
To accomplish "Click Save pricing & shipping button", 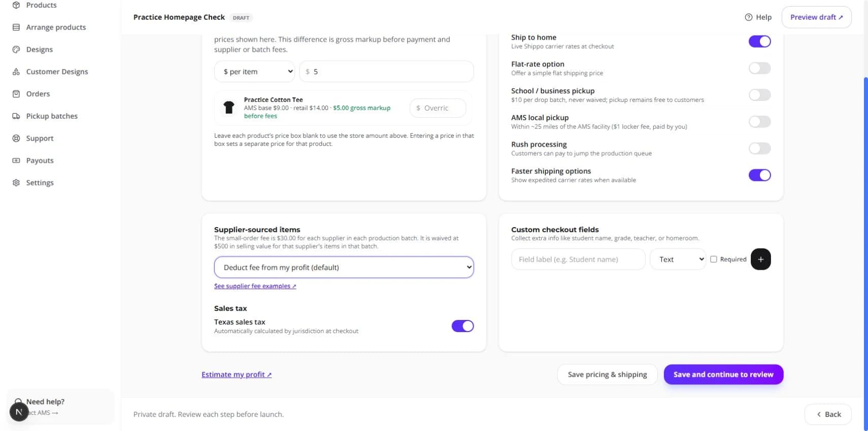I will [607, 374].
